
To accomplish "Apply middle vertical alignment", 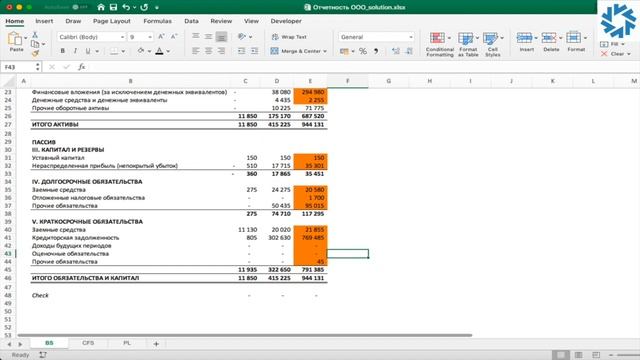I will coord(209,37).
